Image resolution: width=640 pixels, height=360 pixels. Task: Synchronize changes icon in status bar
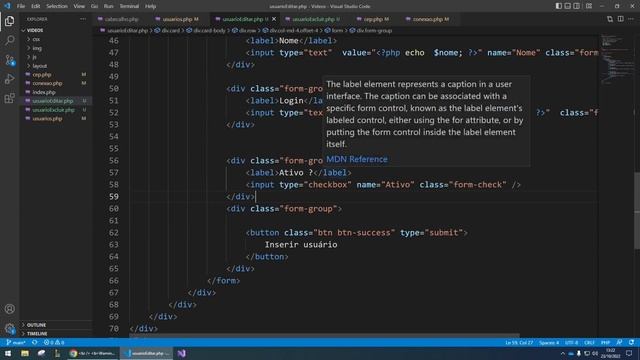point(34,342)
